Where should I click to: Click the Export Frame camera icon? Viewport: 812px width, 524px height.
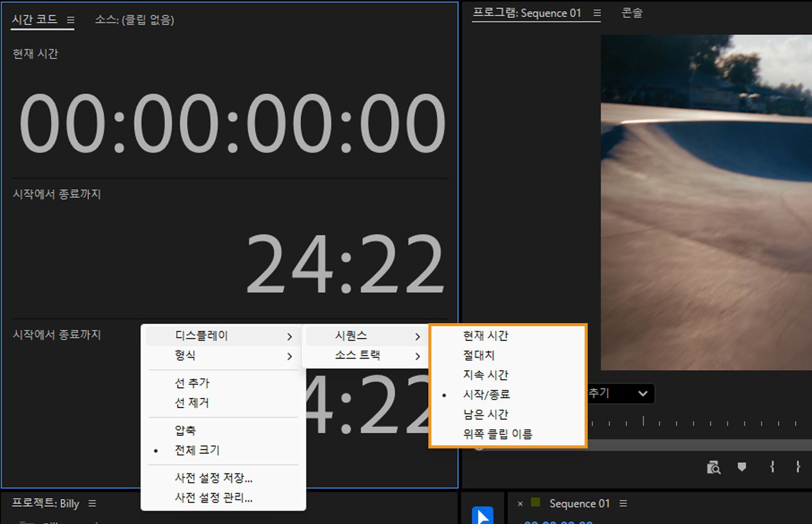click(x=713, y=468)
